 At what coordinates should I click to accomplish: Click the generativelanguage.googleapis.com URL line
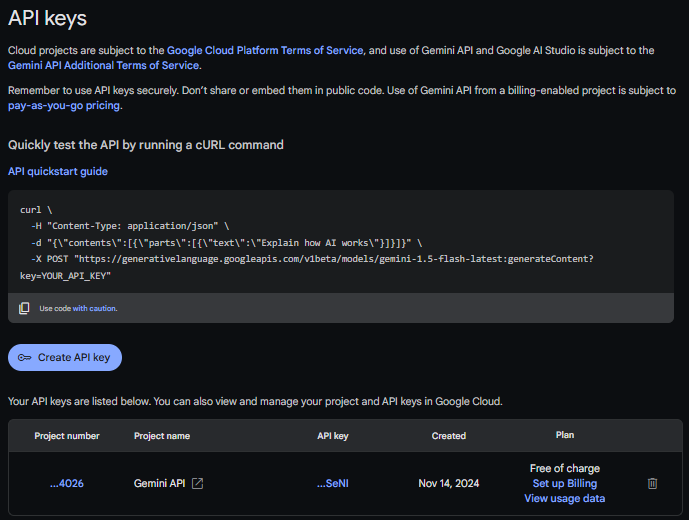tap(312, 259)
